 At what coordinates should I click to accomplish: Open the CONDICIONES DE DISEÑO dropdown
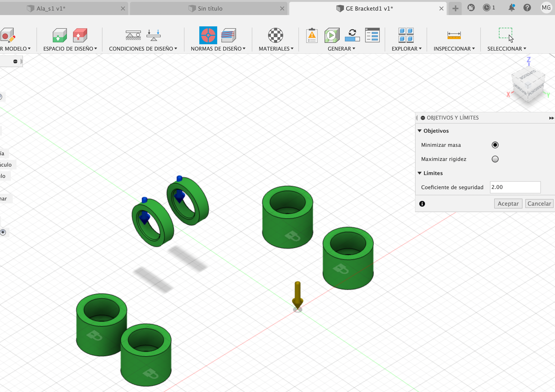(x=143, y=49)
